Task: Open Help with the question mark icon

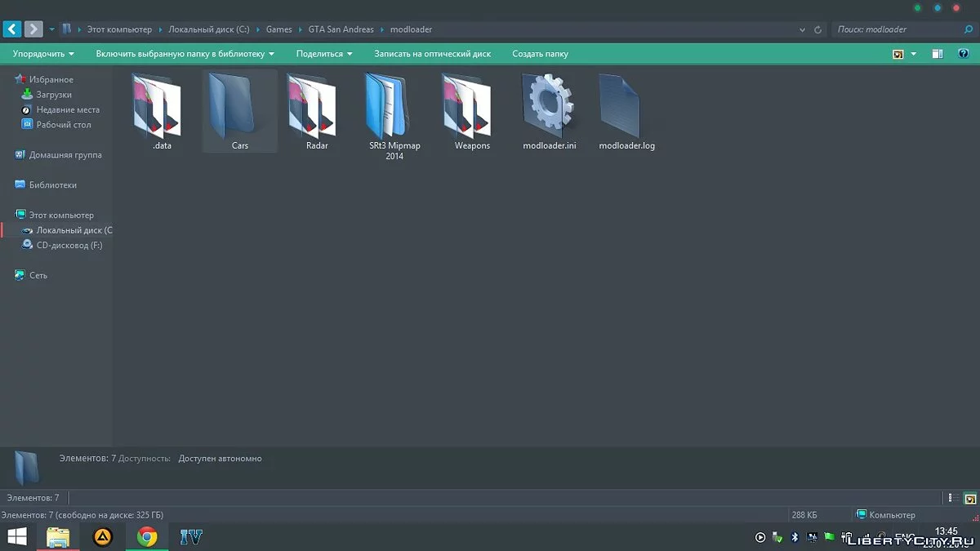Action: pyautogui.click(x=963, y=54)
